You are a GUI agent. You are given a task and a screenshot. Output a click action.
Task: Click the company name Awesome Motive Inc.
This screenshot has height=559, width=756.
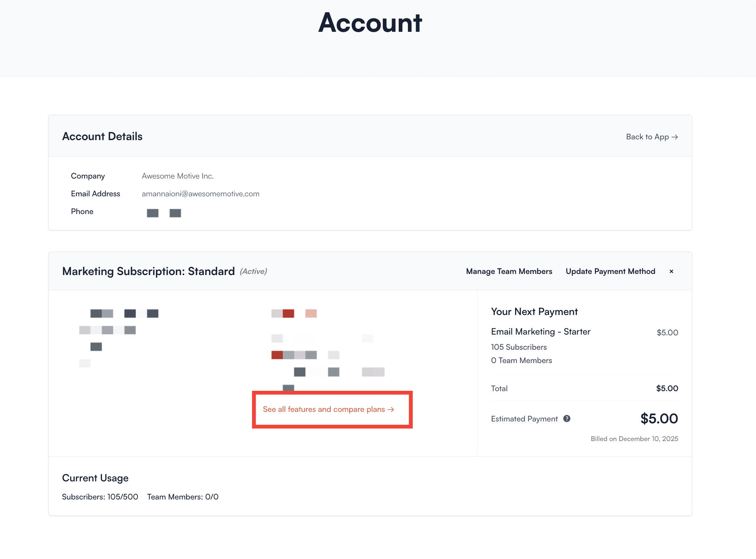[177, 176]
